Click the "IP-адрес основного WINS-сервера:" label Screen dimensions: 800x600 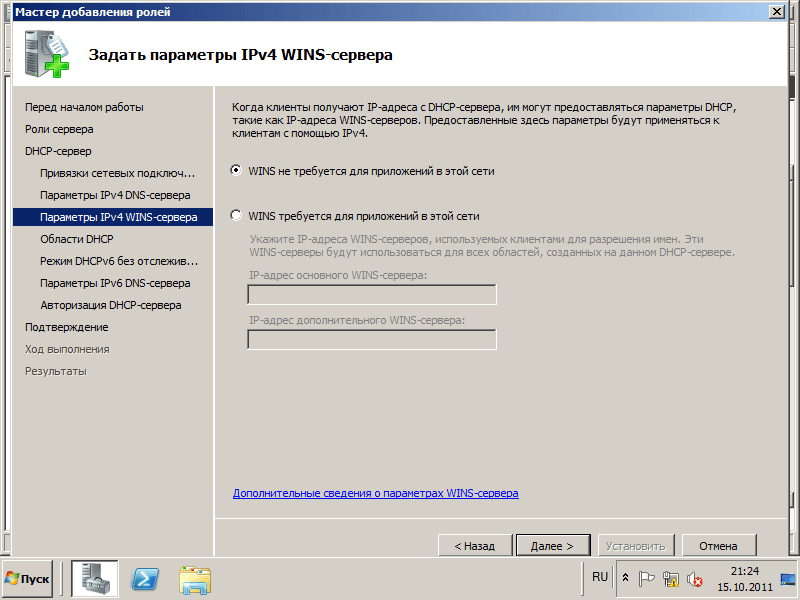tap(338, 275)
